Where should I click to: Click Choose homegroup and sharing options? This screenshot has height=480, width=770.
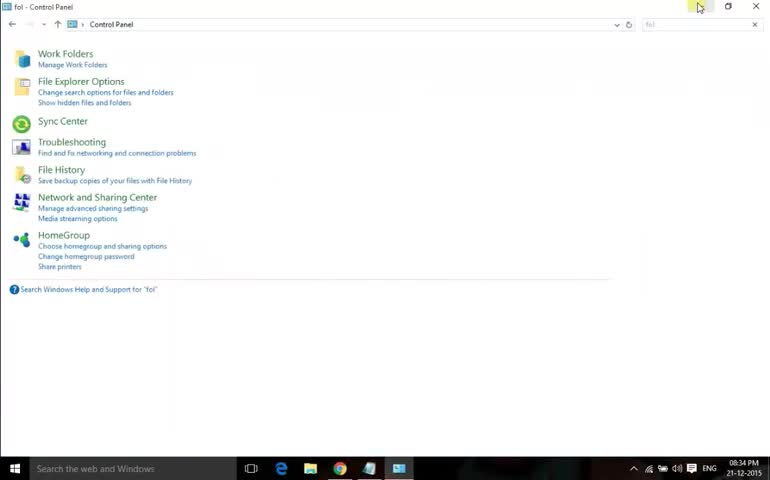pos(103,246)
